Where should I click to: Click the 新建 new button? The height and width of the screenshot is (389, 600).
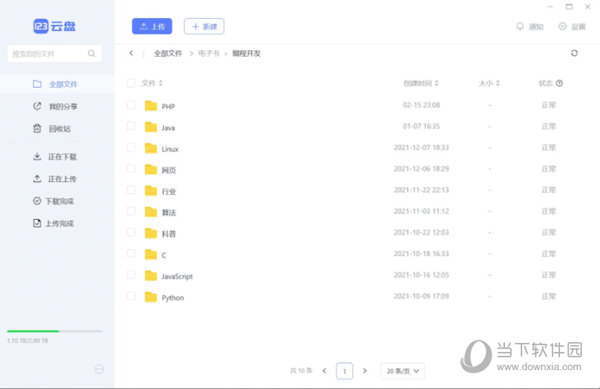pyautogui.click(x=204, y=26)
